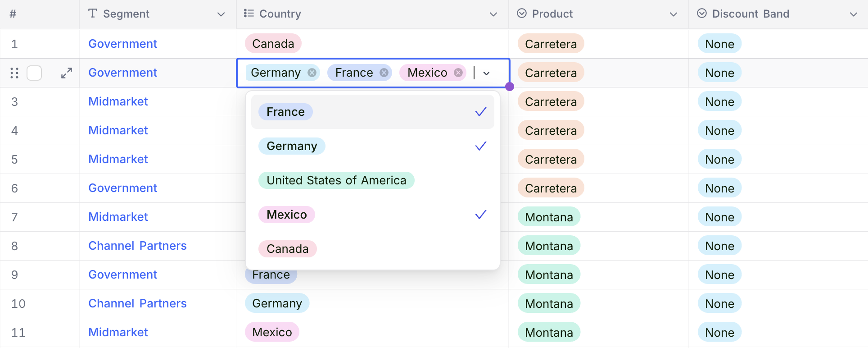Open the Government link in row 1
The height and width of the screenshot is (348, 868).
point(122,44)
